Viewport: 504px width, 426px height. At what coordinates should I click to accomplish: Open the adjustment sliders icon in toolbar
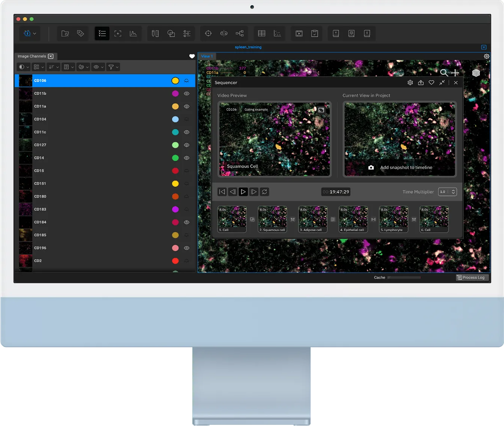187,33
